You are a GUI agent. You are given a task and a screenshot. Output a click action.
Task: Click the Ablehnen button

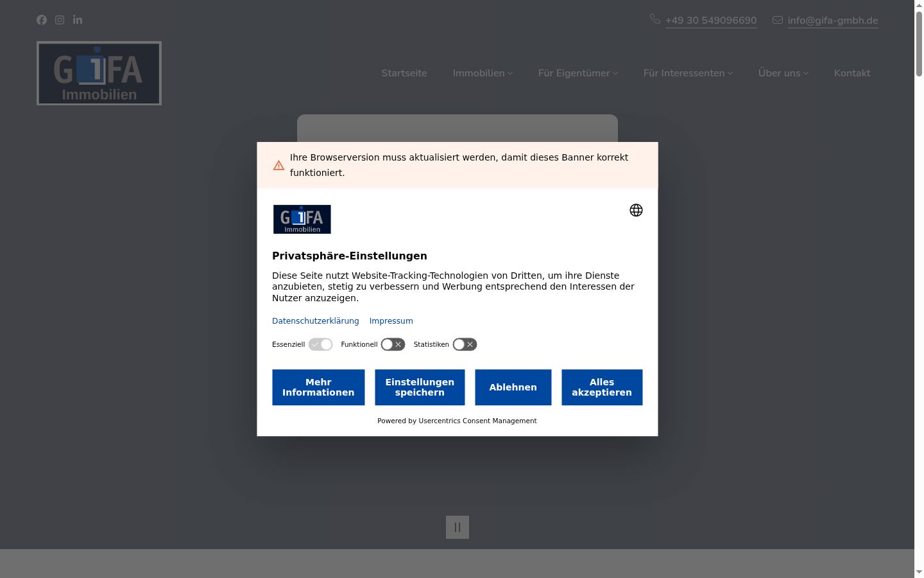(x=513, y=387)
